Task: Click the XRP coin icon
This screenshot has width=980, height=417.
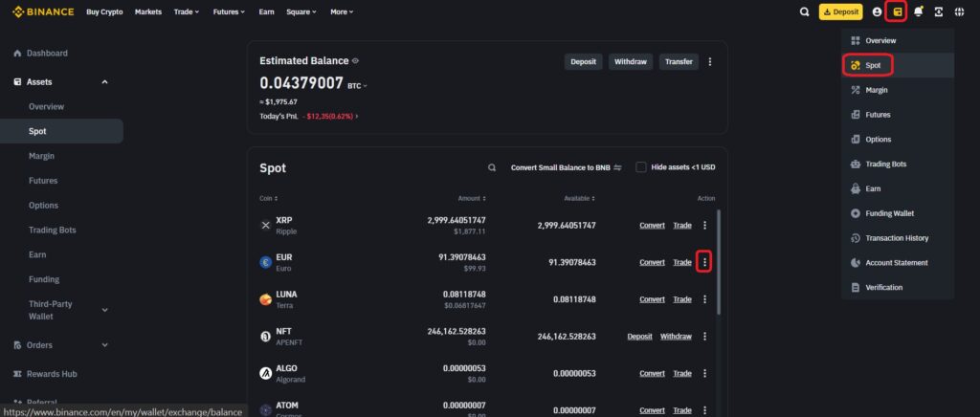Action: [266, 226]
